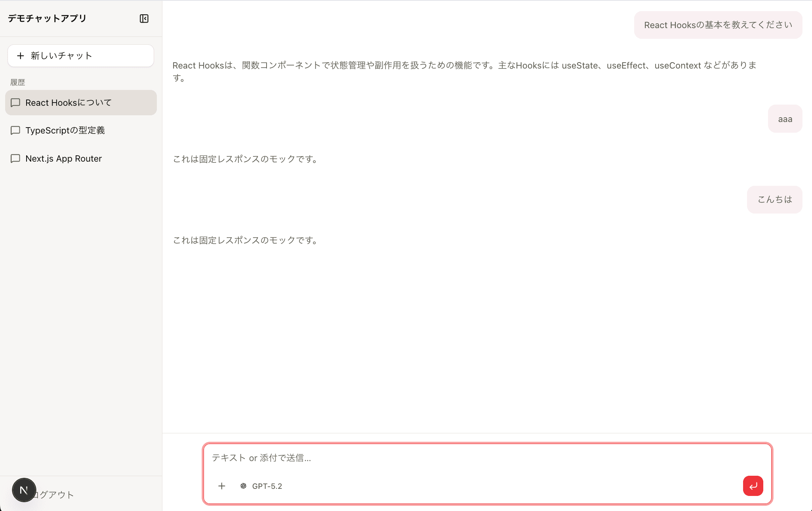Screen dimensions: 812x511
Task: Click the React Hooksの基本を教えてください bubble
Action: (x=718, y=25)
